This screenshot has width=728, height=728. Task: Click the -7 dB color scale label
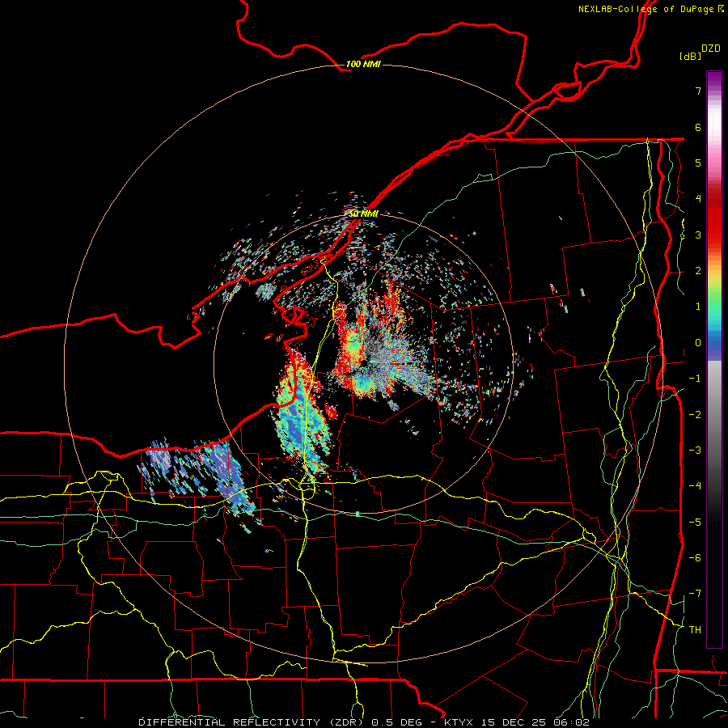click(695, 594)
